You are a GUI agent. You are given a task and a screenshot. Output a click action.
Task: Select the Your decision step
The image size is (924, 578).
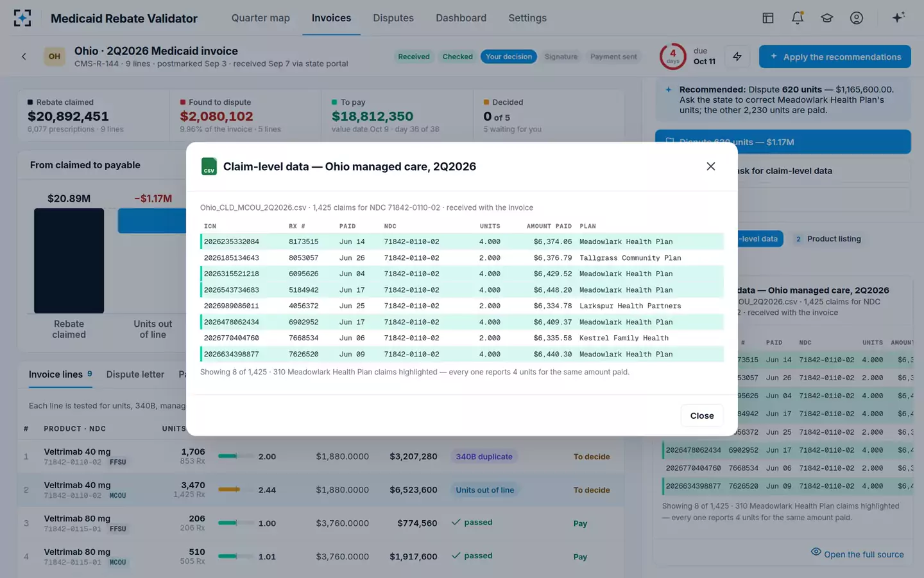click(509, 57)
